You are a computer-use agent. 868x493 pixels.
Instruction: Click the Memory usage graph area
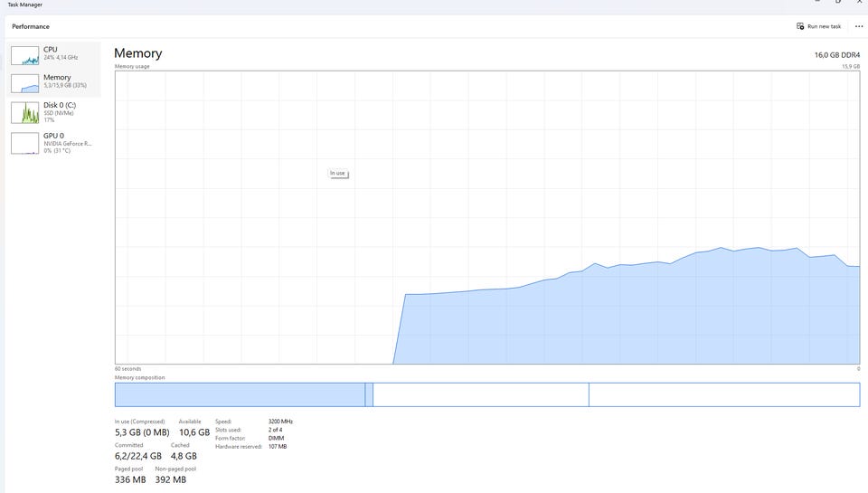pos(487,217)
